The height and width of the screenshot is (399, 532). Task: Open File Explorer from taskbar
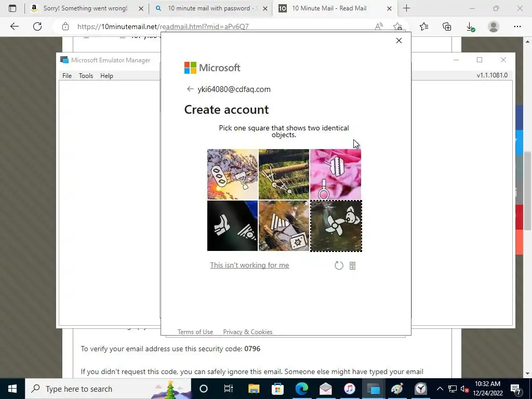254,389
